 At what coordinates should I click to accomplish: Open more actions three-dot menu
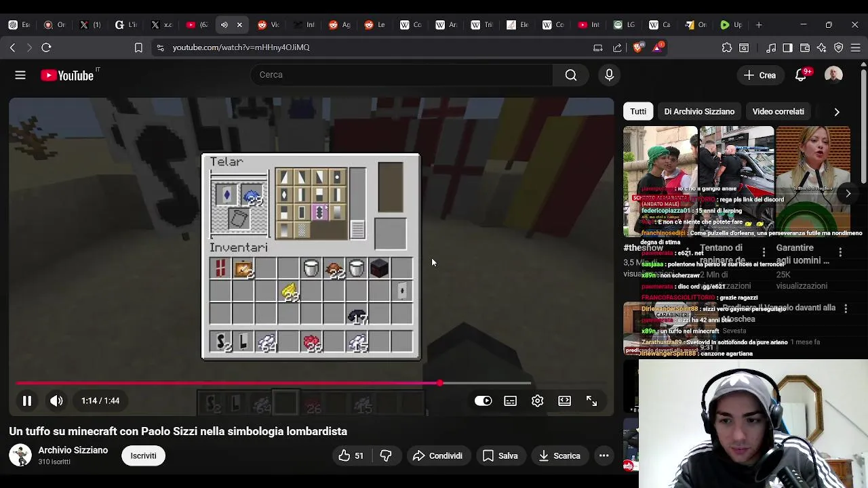[x=604, y=455]
